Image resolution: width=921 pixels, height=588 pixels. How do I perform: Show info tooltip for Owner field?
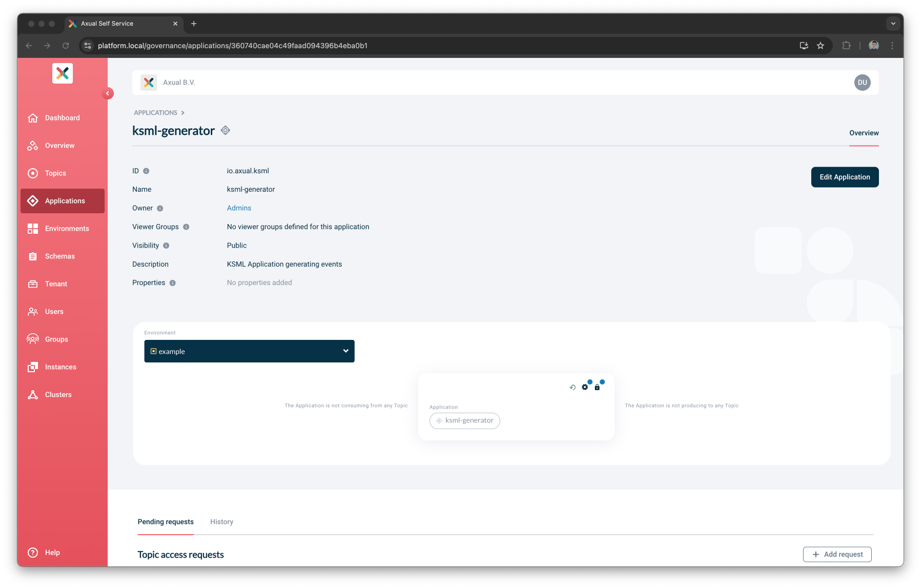point(160,209)
